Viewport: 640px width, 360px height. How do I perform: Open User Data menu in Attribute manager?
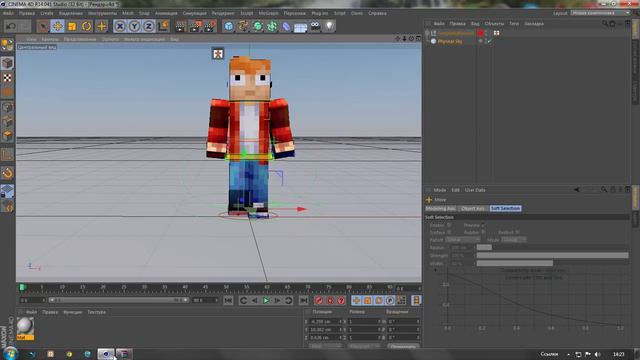point(475,190)
